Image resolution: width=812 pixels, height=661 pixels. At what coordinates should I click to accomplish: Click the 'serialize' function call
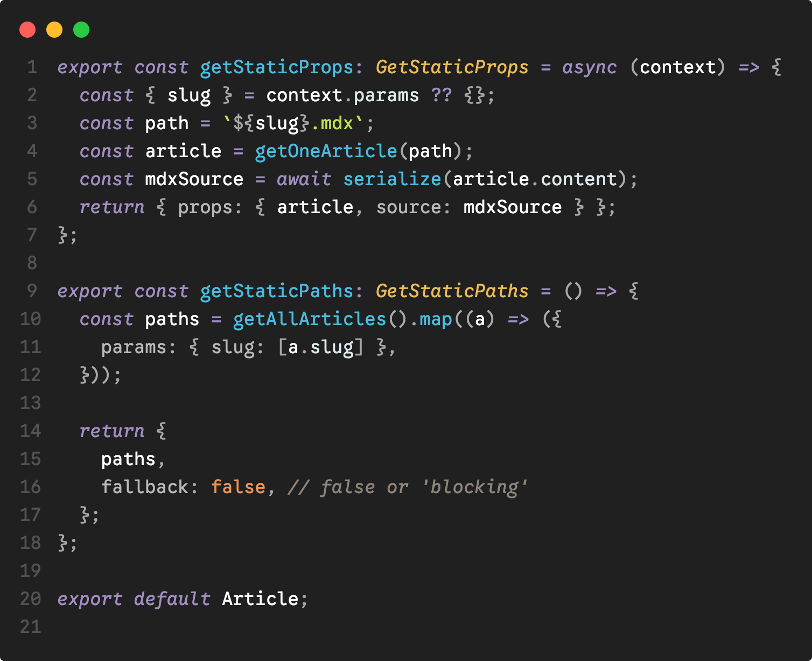pyautogui.click(x=392, y=179)
